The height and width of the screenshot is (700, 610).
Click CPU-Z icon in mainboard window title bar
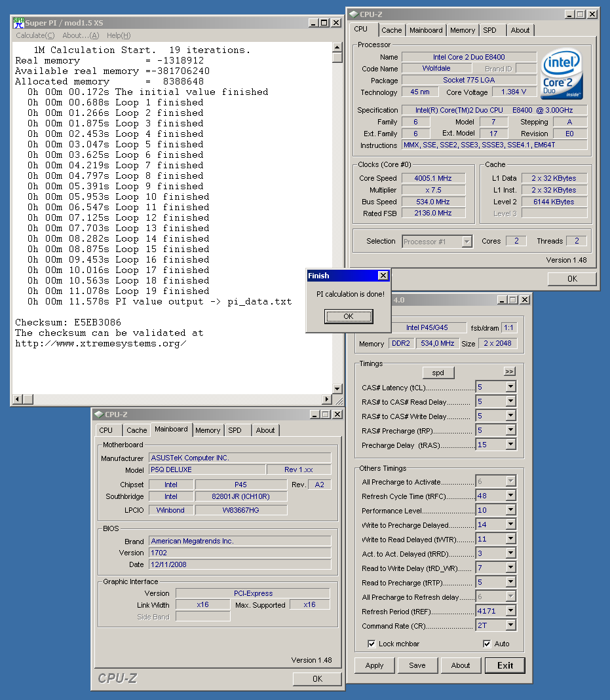coord(99,414)
